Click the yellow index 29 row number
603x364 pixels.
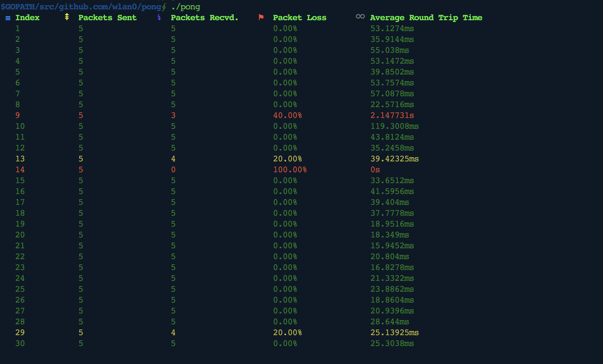click(20, 332)
